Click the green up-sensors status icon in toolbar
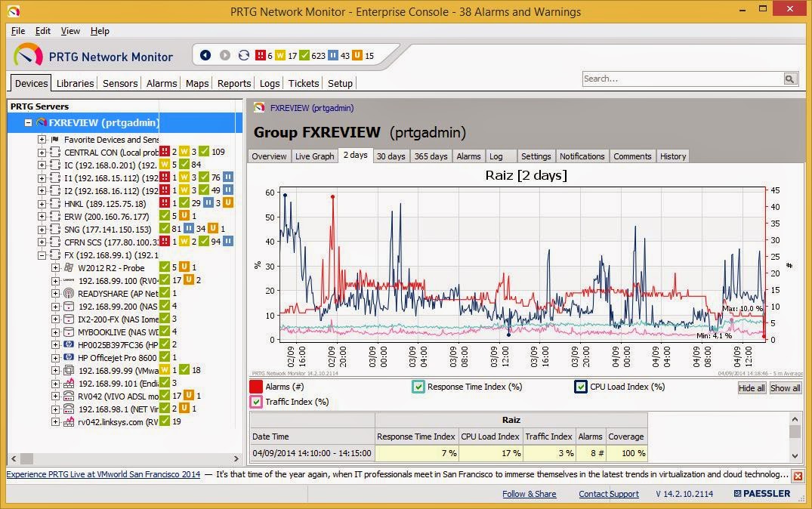 [x=304, y=55]
